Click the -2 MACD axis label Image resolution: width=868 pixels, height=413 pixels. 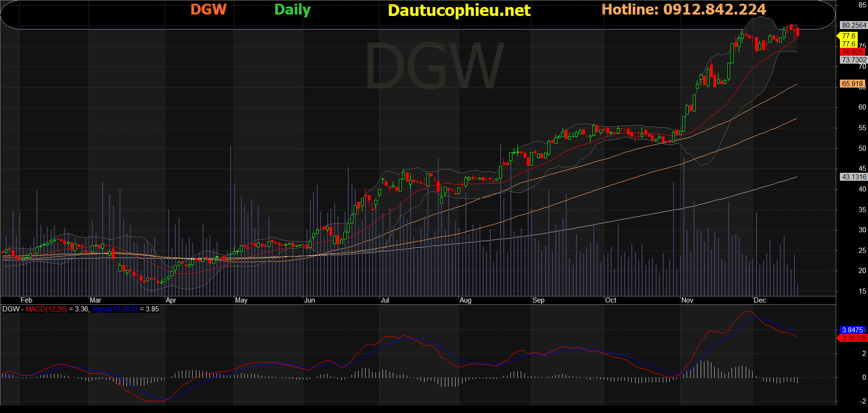click(863, 401)
